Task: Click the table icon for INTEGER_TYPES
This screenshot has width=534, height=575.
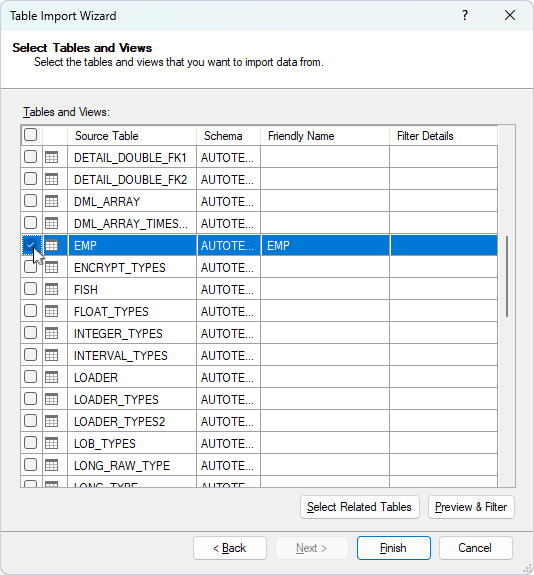Action: click(51, 333)
